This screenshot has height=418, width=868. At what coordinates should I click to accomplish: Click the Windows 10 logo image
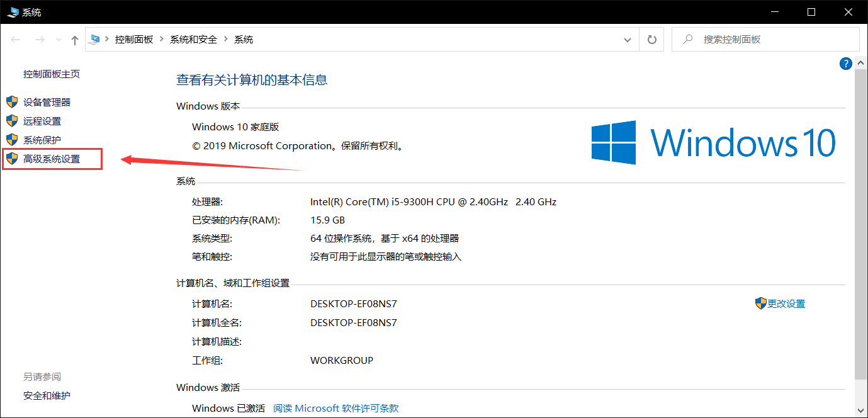tap(714, 142)
